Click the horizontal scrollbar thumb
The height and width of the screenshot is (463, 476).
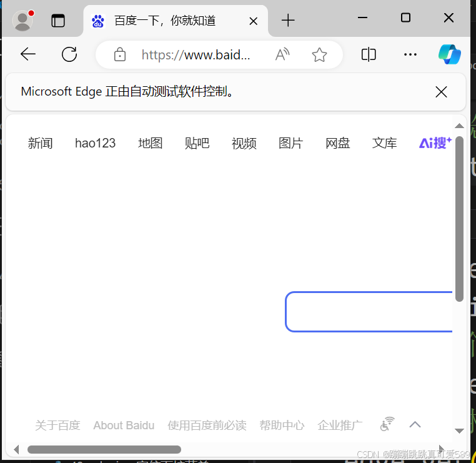pyautogui.click(x=104, y=449)
